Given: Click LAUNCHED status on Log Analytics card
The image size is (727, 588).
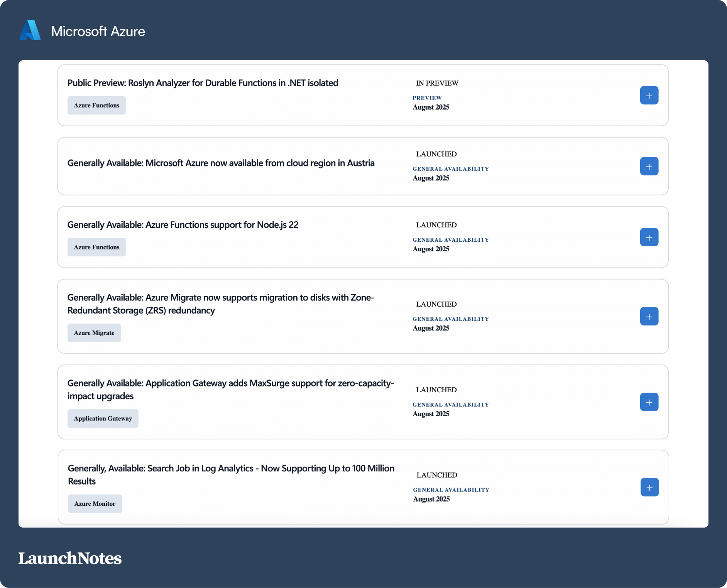Looking at the screenshot, I should pyautogui.click(x=437, y=475).
